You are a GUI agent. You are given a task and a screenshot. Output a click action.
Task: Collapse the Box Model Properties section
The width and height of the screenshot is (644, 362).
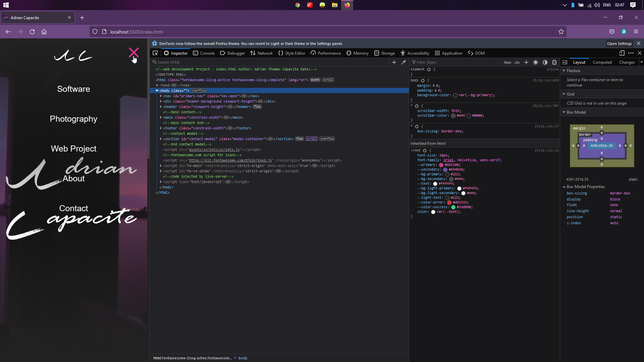click(564, 187)
